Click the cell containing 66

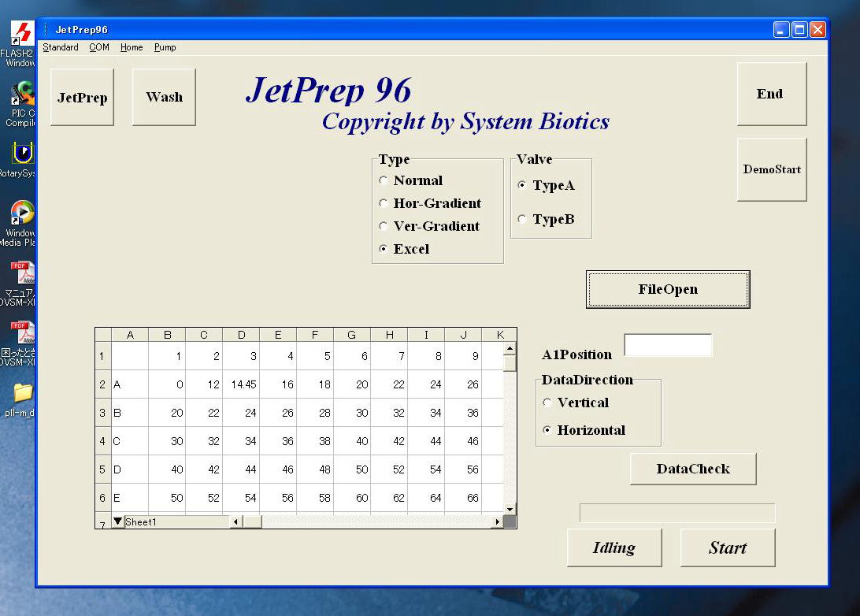coord(463,498)
